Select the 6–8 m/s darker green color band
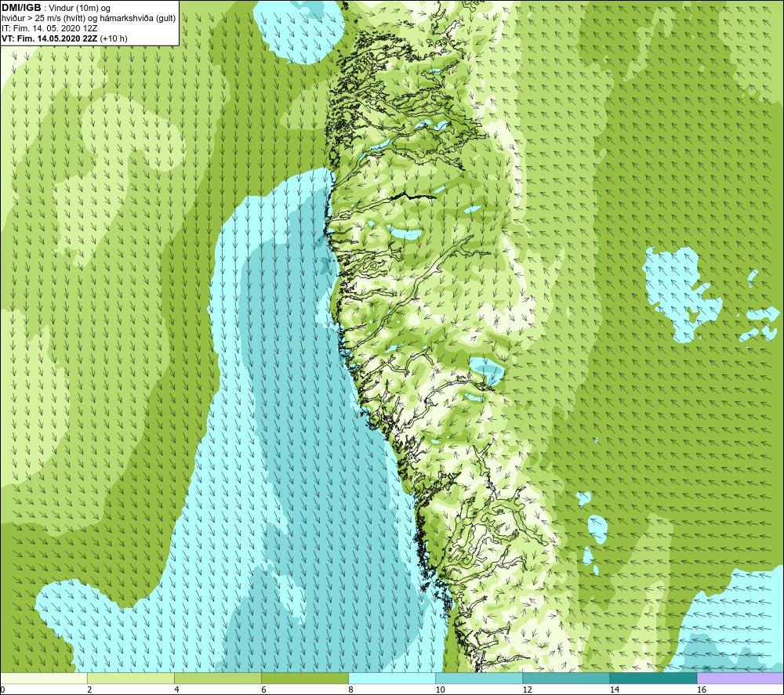 tap(305, 678)
